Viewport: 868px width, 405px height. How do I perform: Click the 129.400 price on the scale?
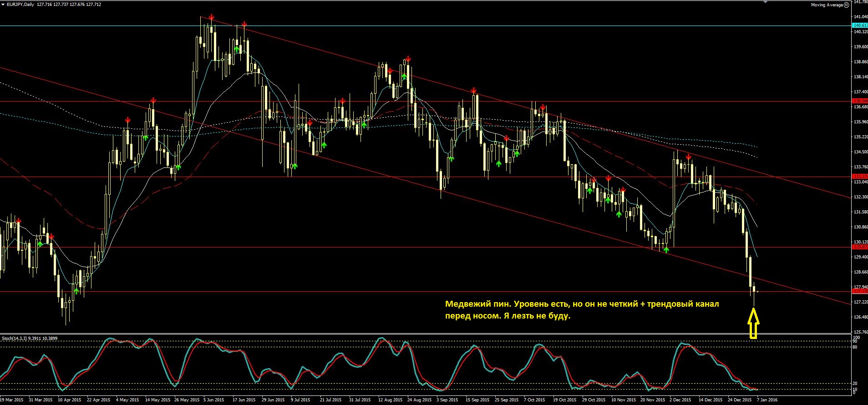pyautogui.click(x=860, y=257)
